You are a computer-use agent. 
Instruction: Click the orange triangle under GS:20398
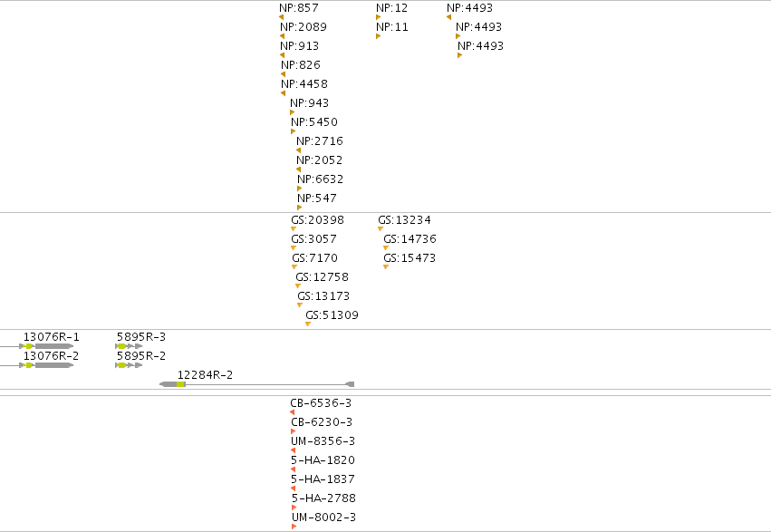(x=294, y=228)
